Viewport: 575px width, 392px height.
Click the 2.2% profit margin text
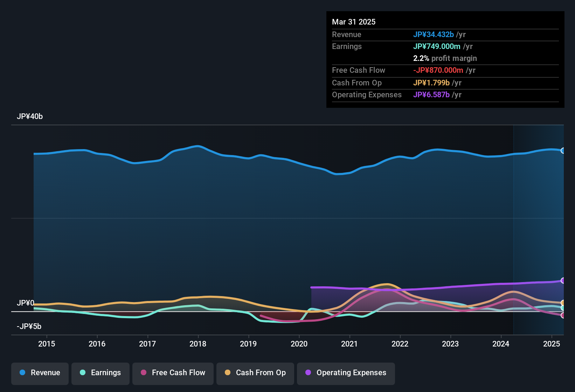445,58
